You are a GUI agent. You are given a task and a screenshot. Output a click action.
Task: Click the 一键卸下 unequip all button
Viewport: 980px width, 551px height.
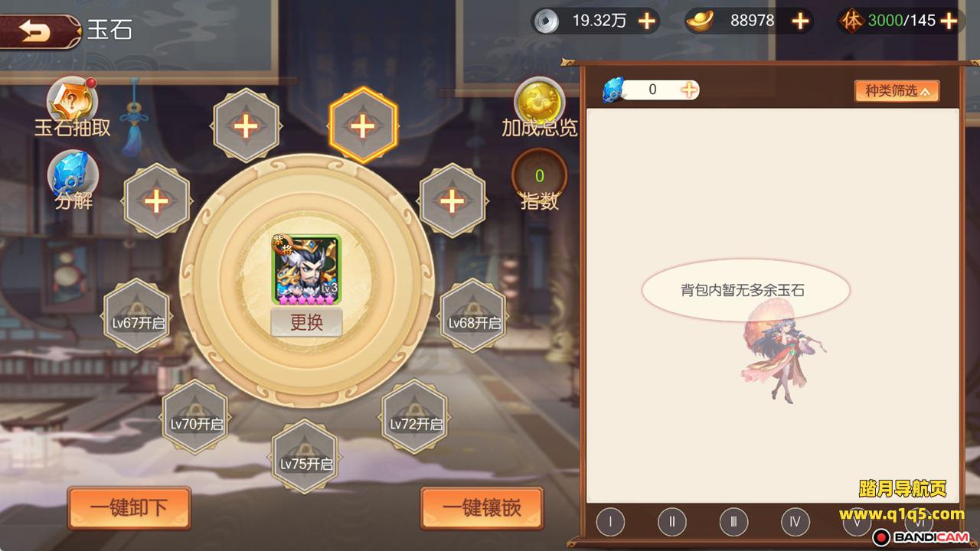coord(129,508)
